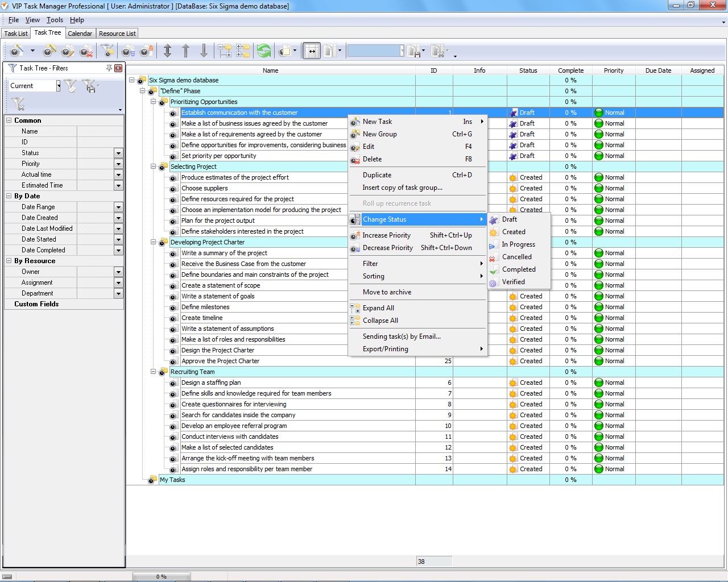Click the New Task toolbar icon
Image resolution: width=728 pixels, height=582 pixels.
click(16, 51)
